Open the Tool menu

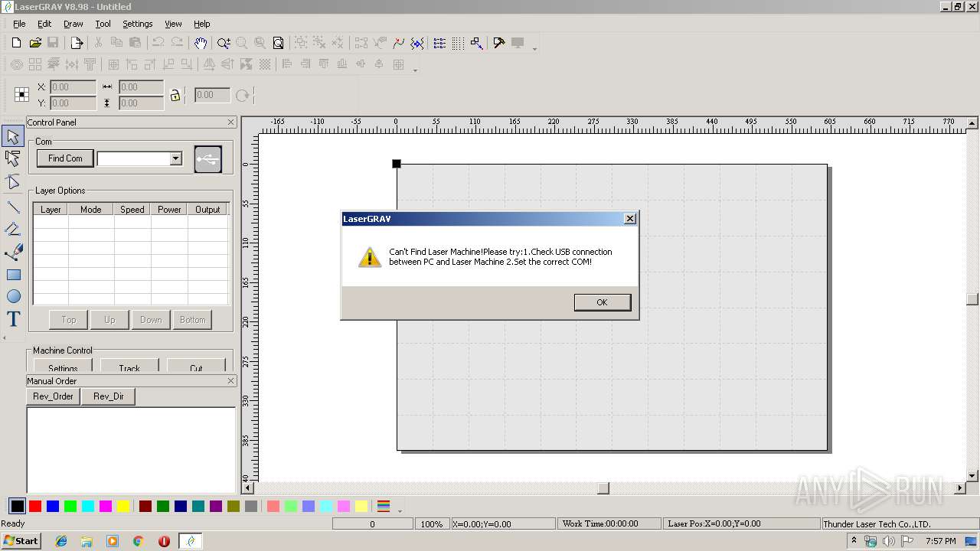click(103, 24)
